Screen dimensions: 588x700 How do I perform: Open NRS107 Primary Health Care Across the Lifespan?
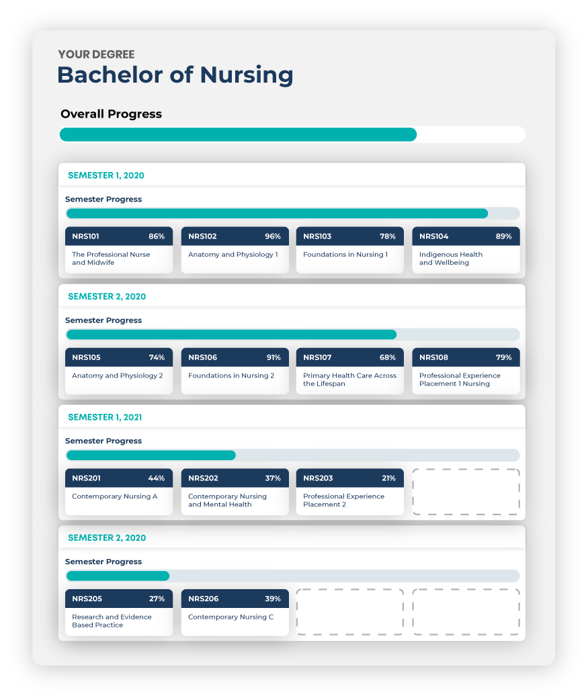(349, 371)
